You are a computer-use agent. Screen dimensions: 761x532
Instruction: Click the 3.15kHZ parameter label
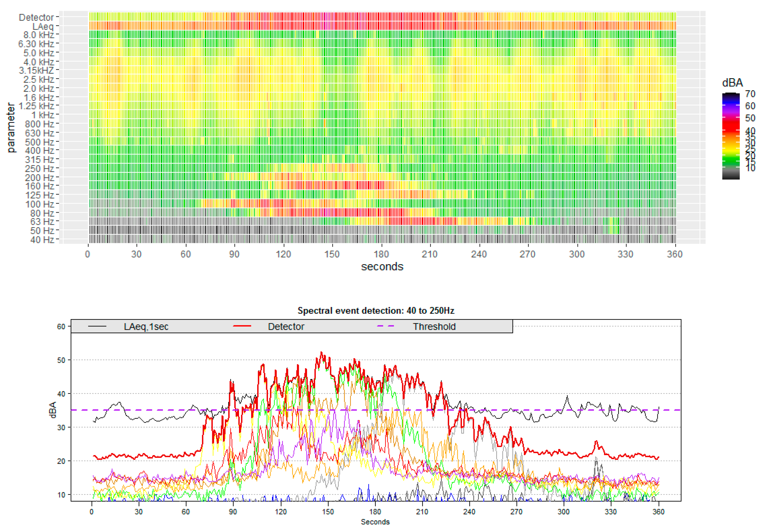pyautogui.click(x=36, y=70)
